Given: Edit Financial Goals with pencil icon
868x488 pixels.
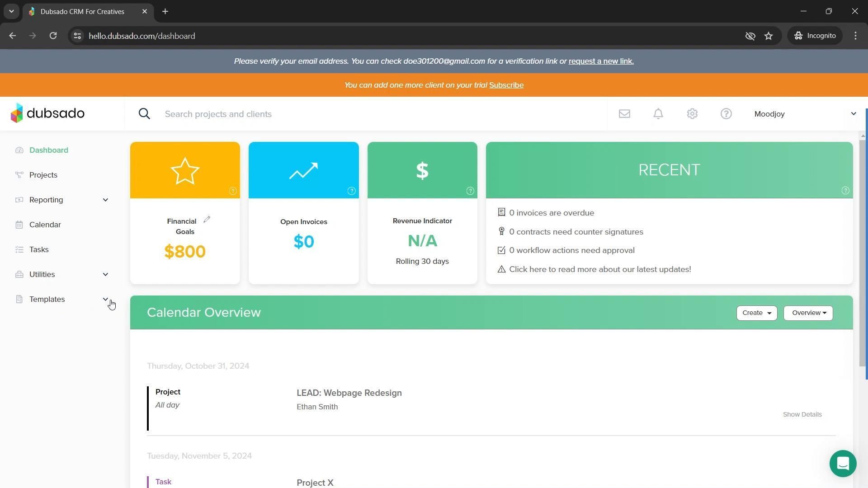Looking at the screenshot, I should [x=207, y=220].
